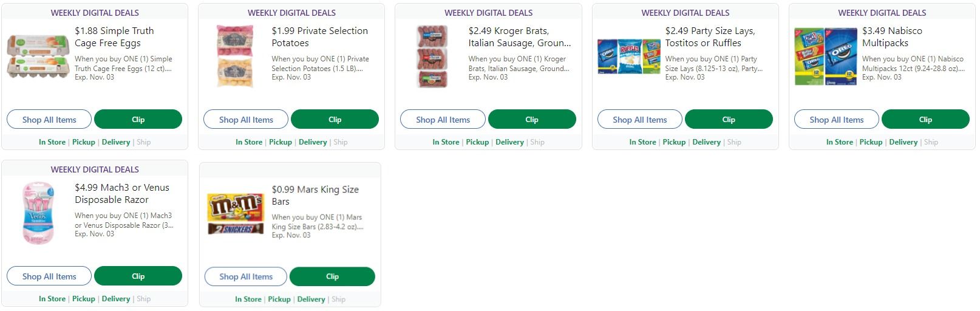980x311 pixels.
Task: Click the Lays and Ruffles chips image
Action: pyautogui.click(x=628, y=56)
